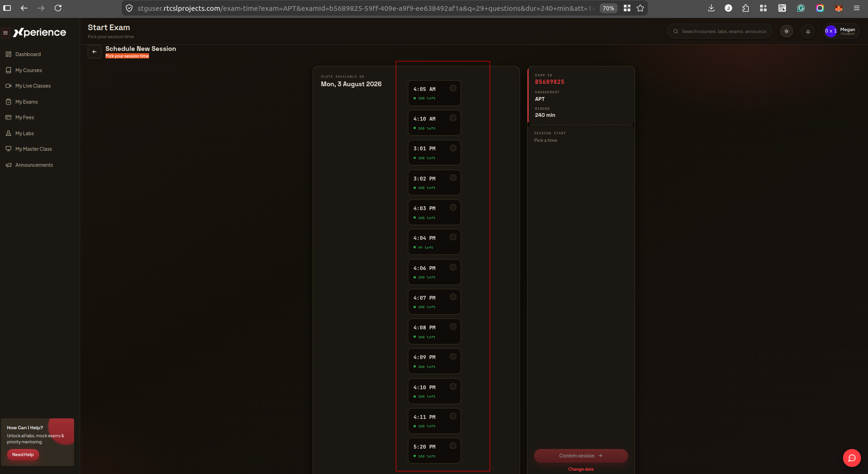Viewport: 868px width, 474px height.
Task: Collapse the sidebar with the hamburger icon
Action: pyautogui.click(x=6, y=33)
